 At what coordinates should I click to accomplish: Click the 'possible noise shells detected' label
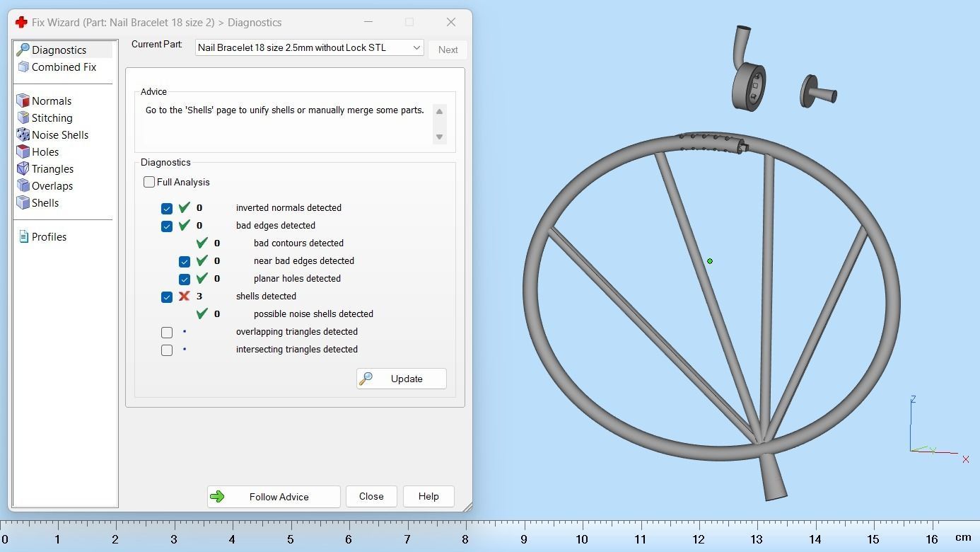(x=313, y=314)
